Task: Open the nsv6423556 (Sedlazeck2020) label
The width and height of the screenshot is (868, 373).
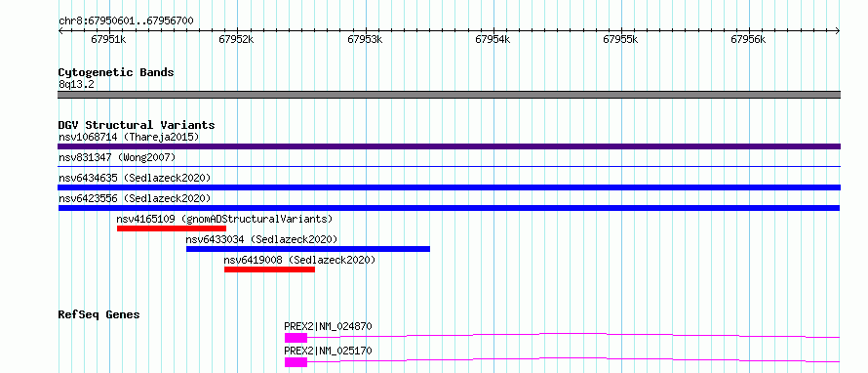Action: (135, 198)
